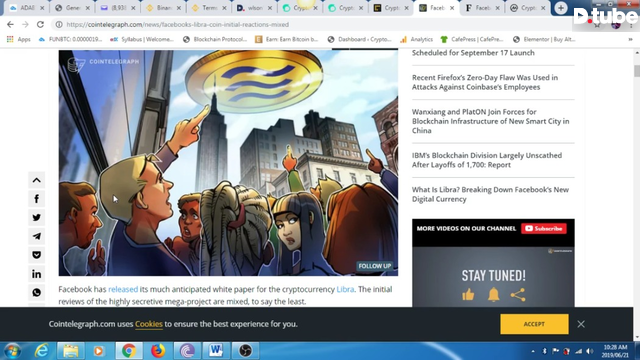Go forward using browser forward arrow

coord(25,24)
